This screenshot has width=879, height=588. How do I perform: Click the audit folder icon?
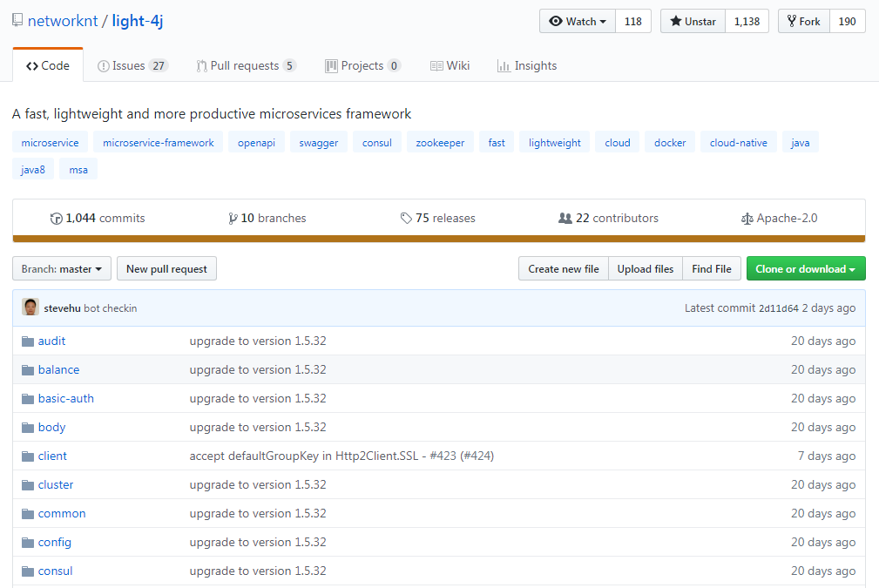(x=27, y=341)
